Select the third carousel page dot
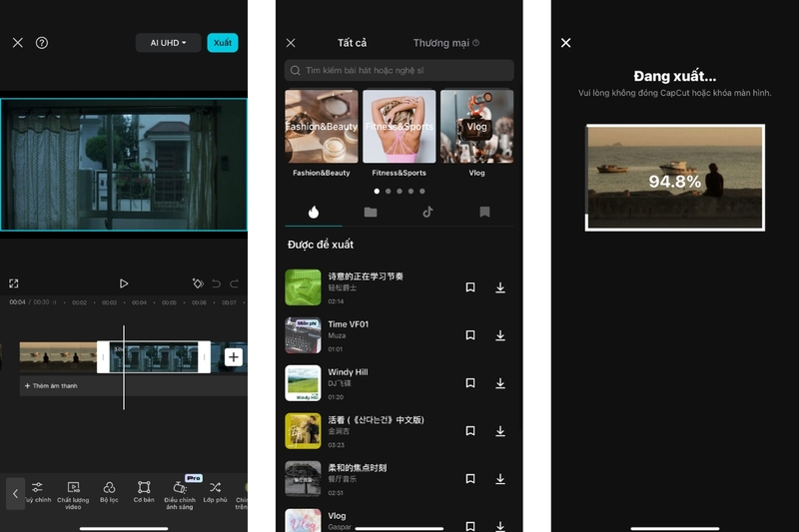 tap(399, 192)
